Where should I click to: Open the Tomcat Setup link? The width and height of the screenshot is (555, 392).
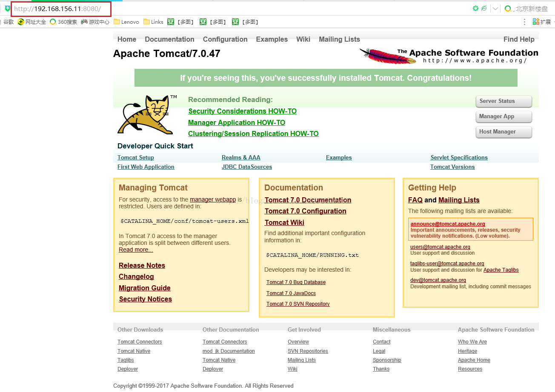[x=136, y=157]
